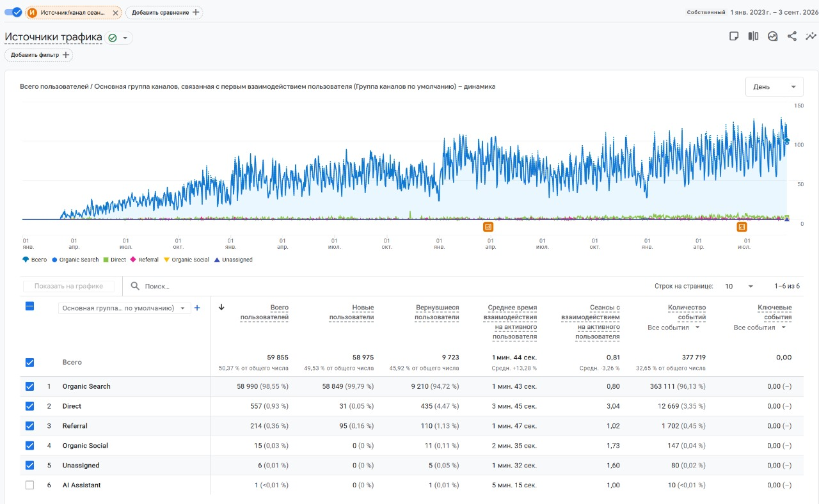Click the sort arrow in "Всего пользователей" column

point(221,307)
